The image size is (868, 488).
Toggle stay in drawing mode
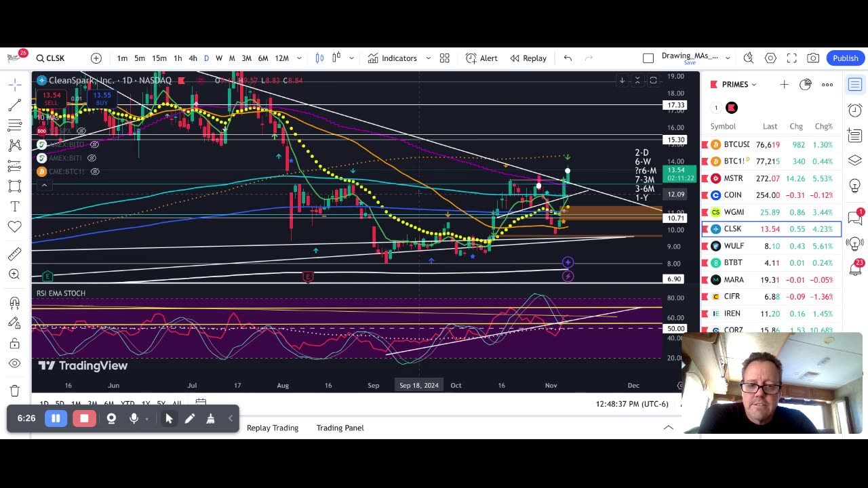click(x=14, y=323)
